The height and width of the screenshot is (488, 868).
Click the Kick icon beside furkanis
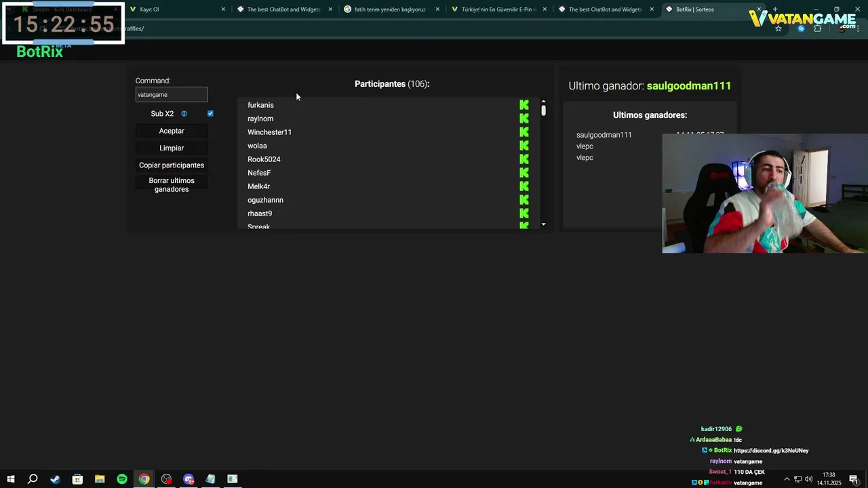[524, 105]
